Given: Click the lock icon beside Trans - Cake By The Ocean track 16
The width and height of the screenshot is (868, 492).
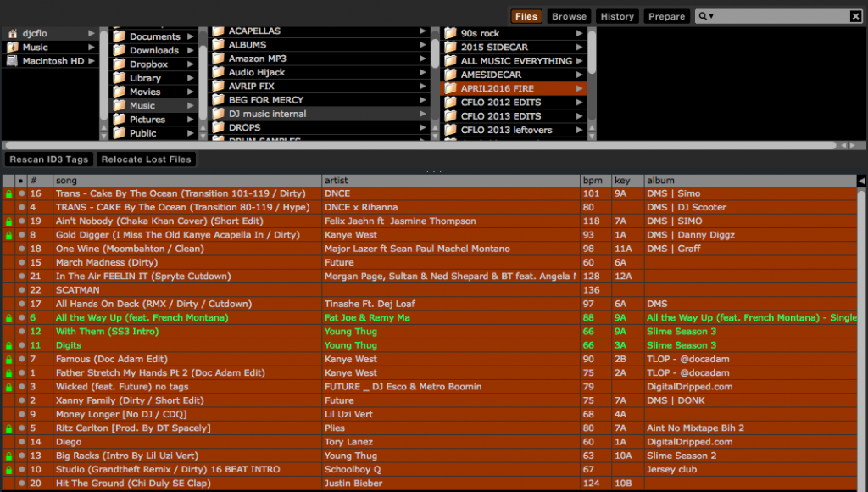Looking at the screenshot, I should click(8, 194).
